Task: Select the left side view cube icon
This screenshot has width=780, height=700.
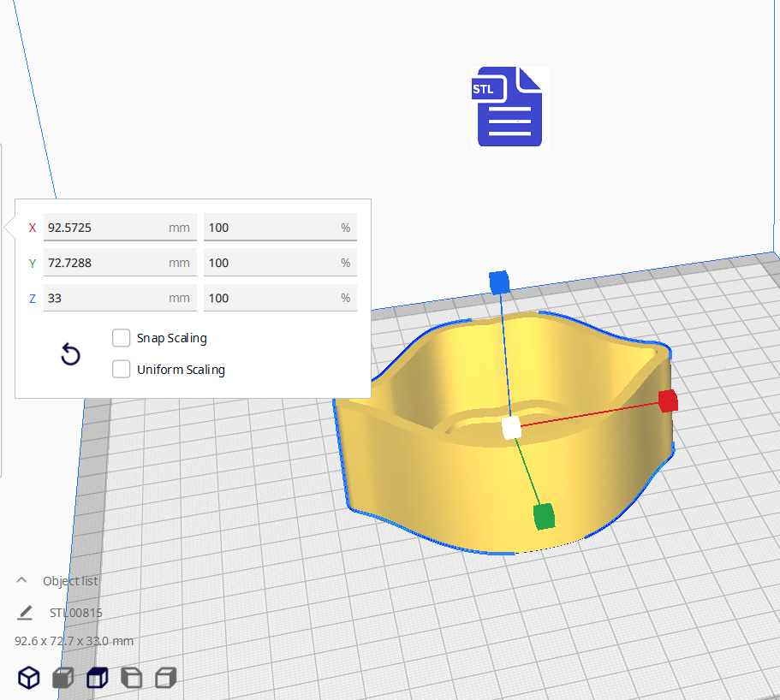Action: point(131,678)
